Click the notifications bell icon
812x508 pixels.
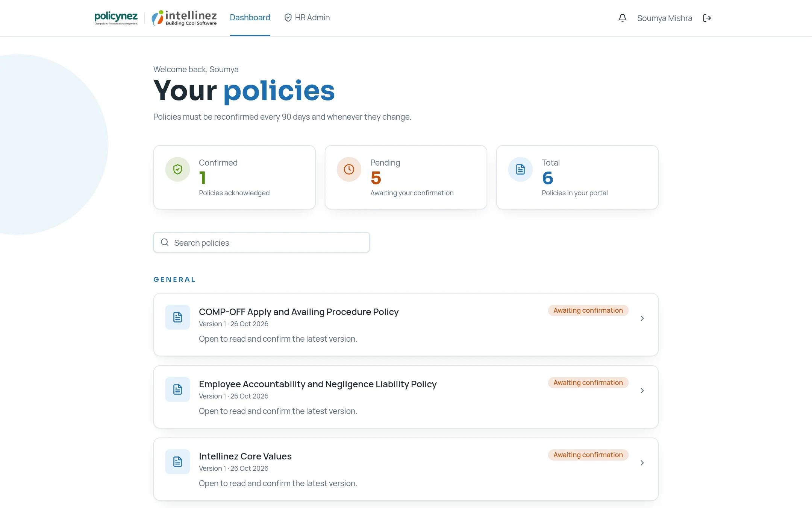pos(623,18)
